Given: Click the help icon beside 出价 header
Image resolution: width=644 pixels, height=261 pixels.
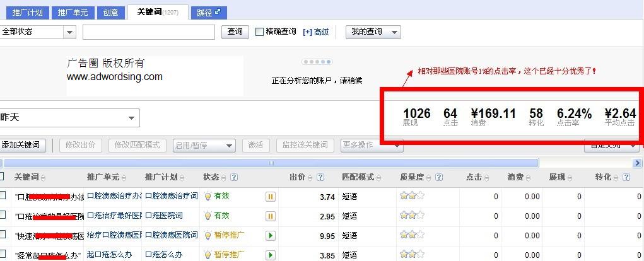Looking at the screenshot, I should (320, 178).
